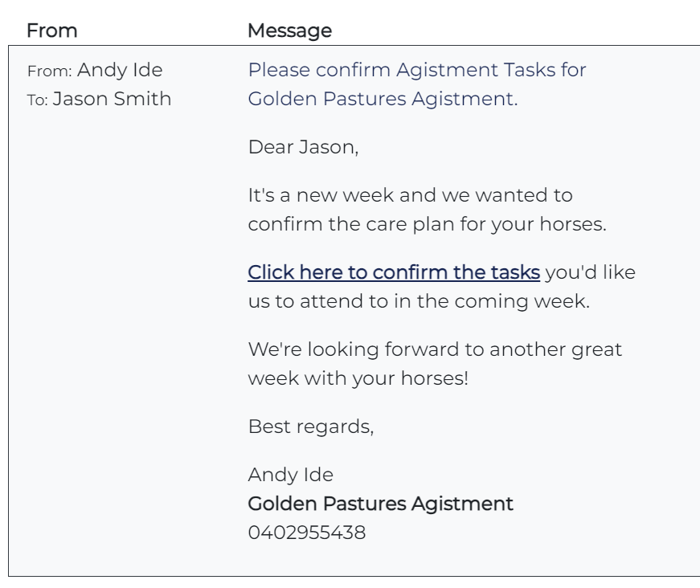Click 'Golden Pastures Agistment.' subject second line
Image resolution: width=700 pixels, height=588 pixels.
coord(383,99)
